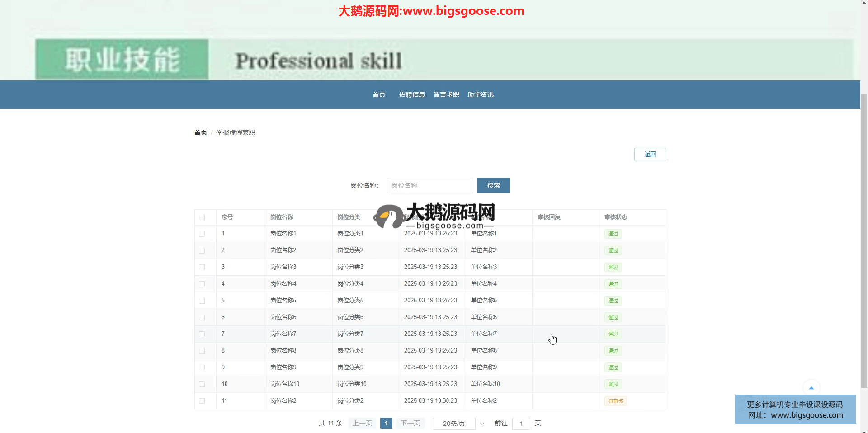Click the 上一页 pagination button

tap(362, 424)
